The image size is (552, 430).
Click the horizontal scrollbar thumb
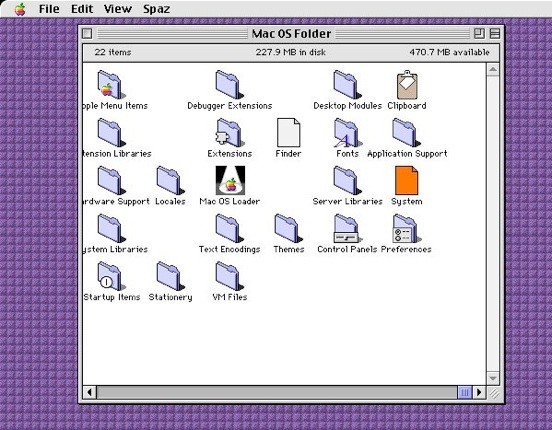tap(465, 392)
